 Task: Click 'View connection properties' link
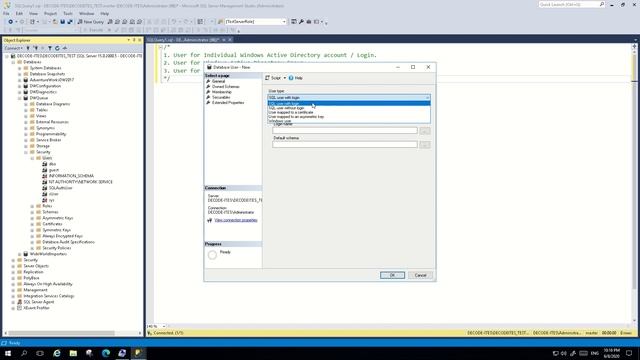[236, 220]
